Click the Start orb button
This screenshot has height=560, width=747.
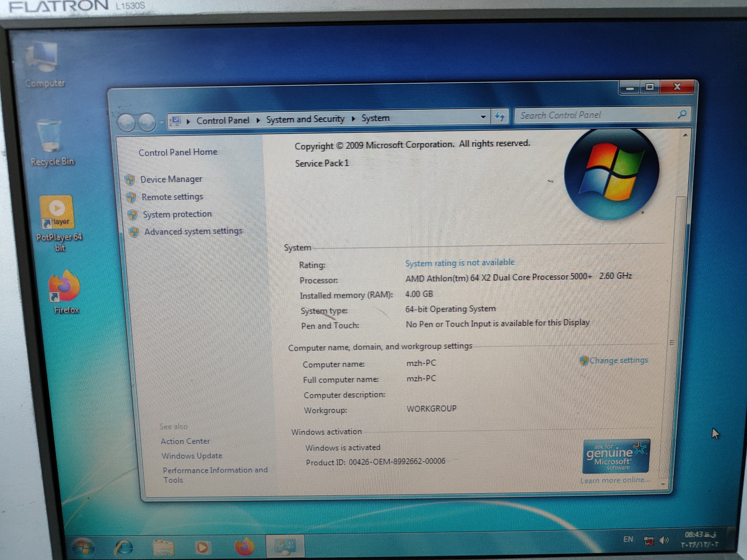83,547
